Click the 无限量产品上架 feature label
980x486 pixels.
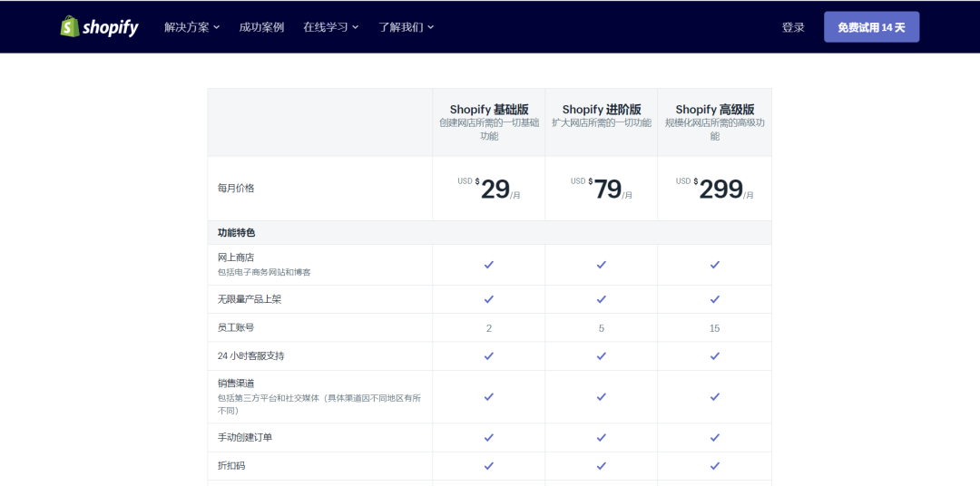[250, 299]
